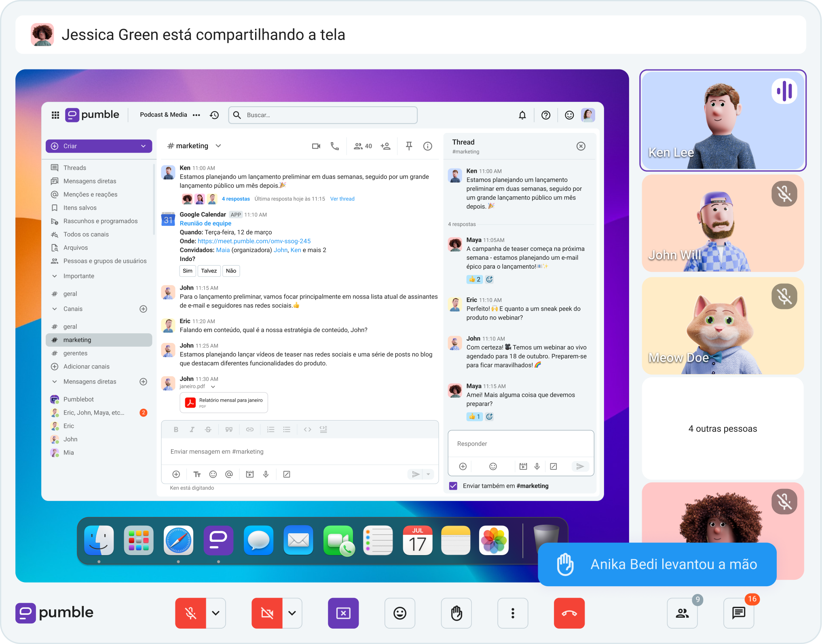Set status with top bar smiley icon
822x644 pixels.
[569, 115]
